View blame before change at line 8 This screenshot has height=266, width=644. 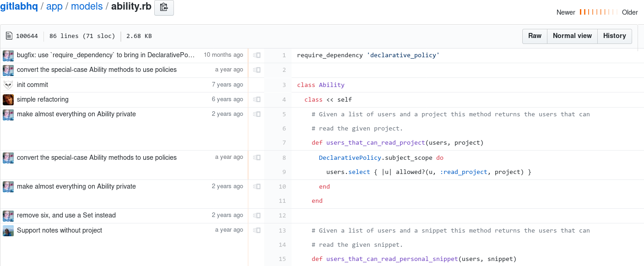pos(257,157)
